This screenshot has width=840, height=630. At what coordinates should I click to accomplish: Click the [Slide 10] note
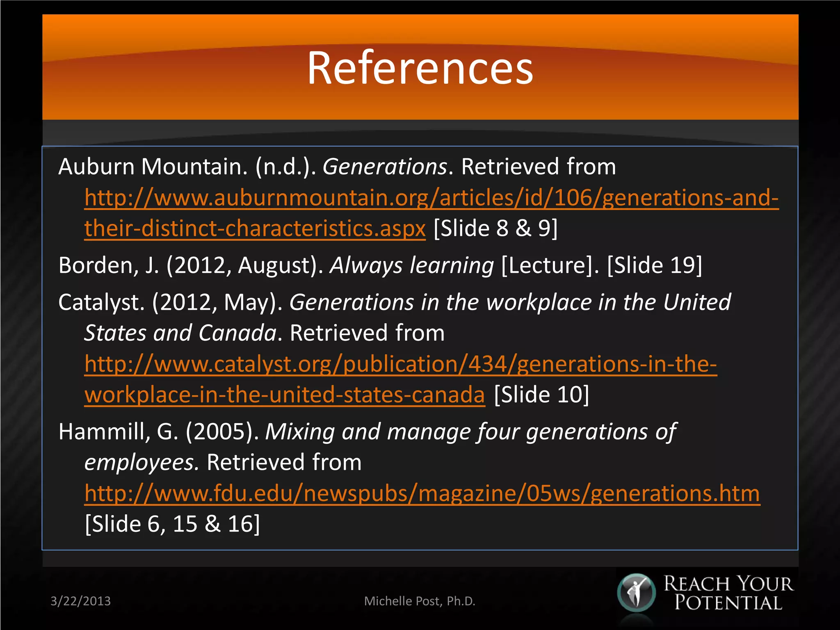point(541,395)
